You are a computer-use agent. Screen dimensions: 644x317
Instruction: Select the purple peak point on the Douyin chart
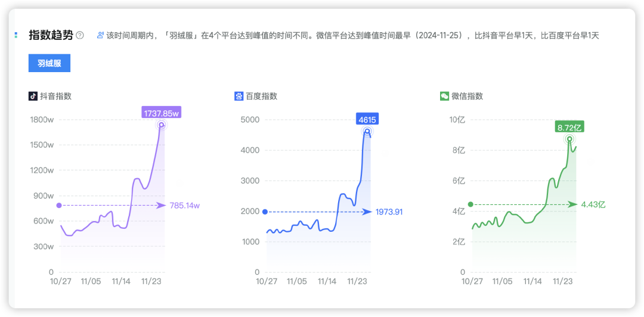pyautogui.click(x=161, y=125)
